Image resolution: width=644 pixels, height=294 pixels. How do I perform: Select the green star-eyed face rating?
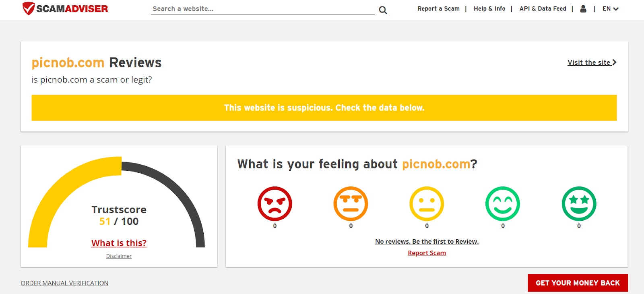(579, 204)
